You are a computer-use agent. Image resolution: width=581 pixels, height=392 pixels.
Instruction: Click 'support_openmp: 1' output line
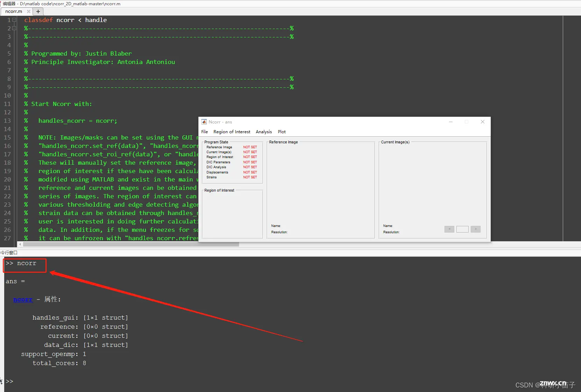point(54,354)
